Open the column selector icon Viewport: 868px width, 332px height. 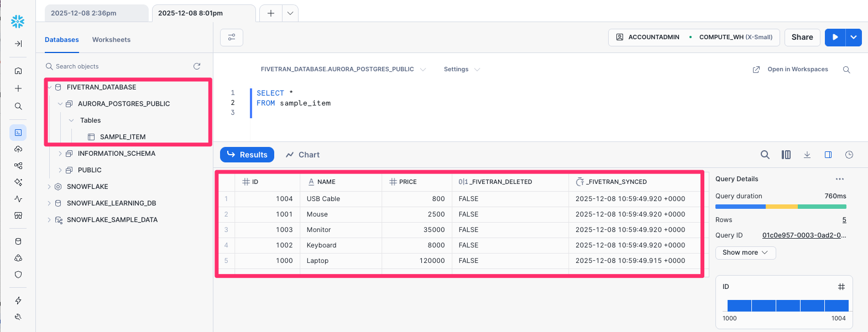pos(786,155)
